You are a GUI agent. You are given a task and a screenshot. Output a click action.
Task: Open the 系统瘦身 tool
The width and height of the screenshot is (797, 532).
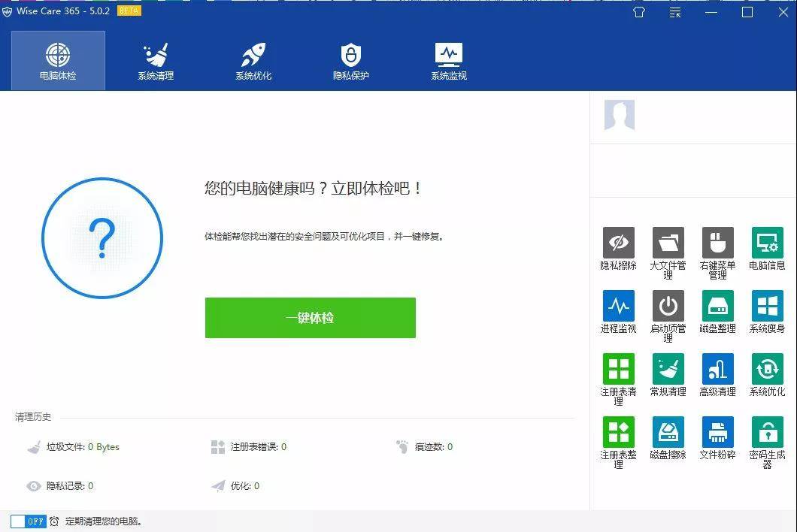coord(767,312)
